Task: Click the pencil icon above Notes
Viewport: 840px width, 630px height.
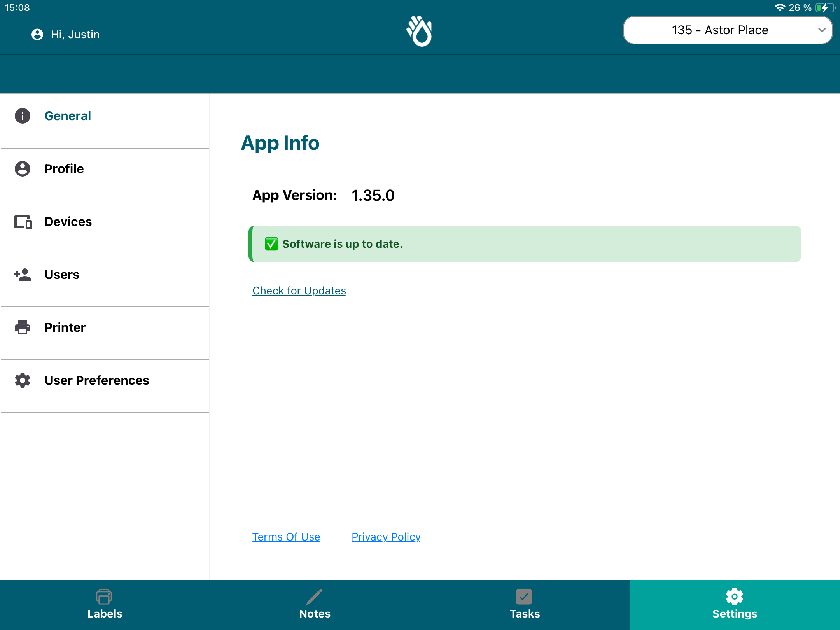Action: coord(315,596)
